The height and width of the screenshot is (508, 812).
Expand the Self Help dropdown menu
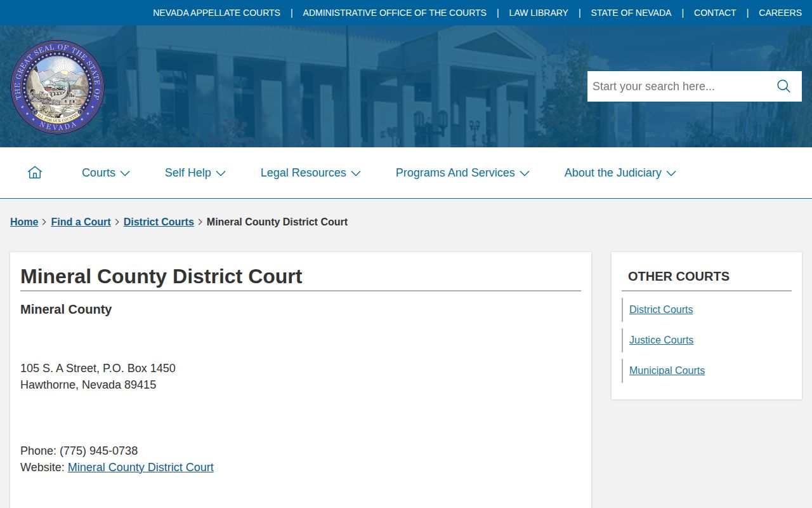tap(195, 173)
